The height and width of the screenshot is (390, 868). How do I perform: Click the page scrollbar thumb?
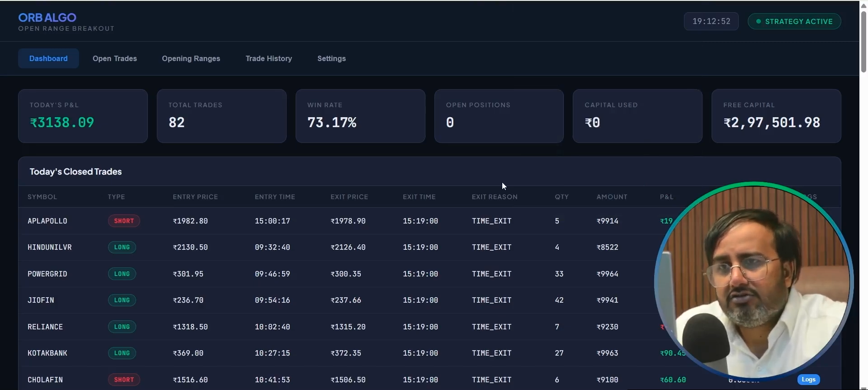(863, 41)
